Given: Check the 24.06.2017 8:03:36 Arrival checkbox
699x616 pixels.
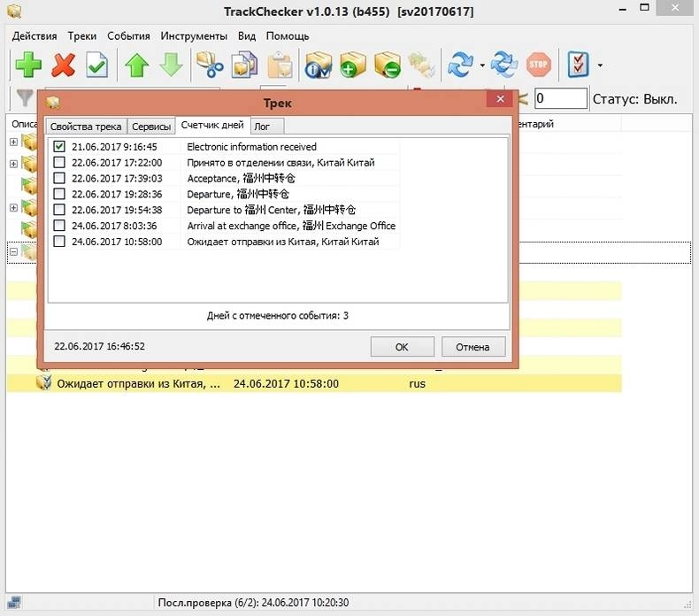Looking at the screenshot, I should [x=59, y=226].
